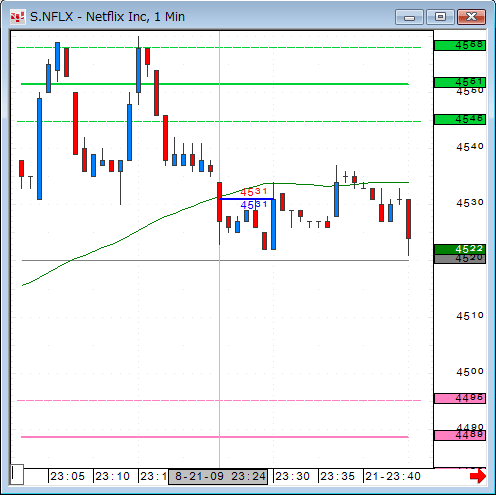Image resolution: width=496 pixels, height=495 pixels.
Task: Click the small box at time axis start
Action: point(17,474)
